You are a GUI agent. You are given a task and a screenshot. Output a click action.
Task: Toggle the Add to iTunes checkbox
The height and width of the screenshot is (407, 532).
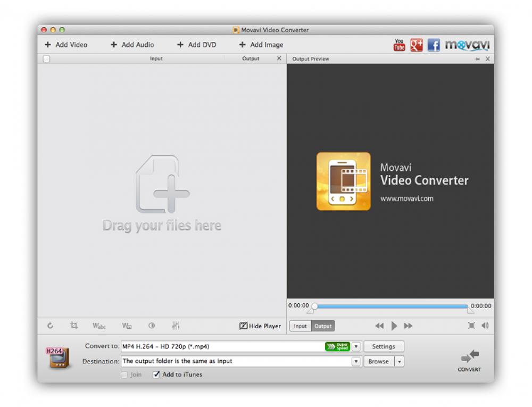(156, 374)
